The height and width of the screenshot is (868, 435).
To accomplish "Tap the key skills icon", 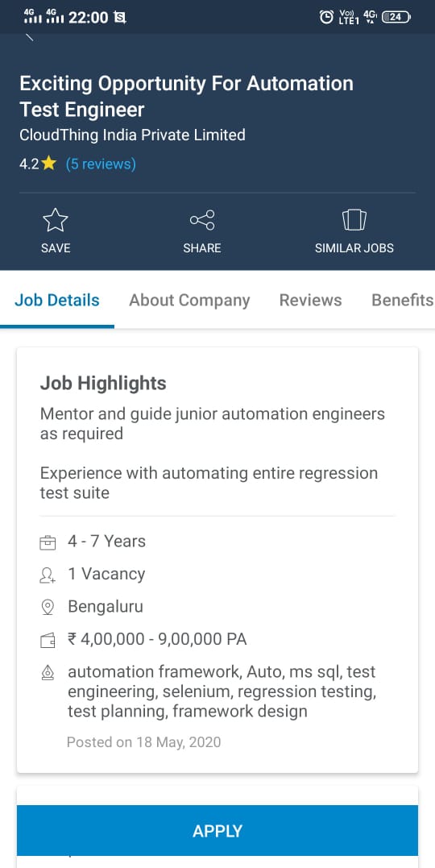I will click(48, 673).
